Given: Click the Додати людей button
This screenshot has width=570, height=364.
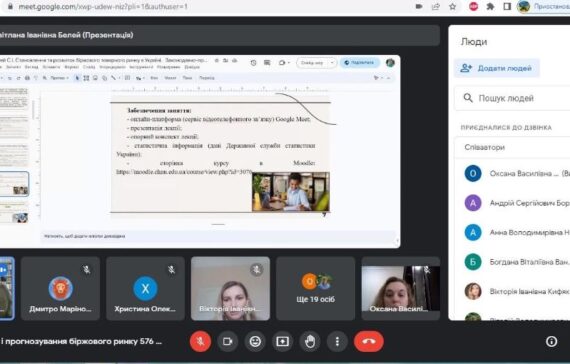Looking at the screenshot, I should [497, 68].
